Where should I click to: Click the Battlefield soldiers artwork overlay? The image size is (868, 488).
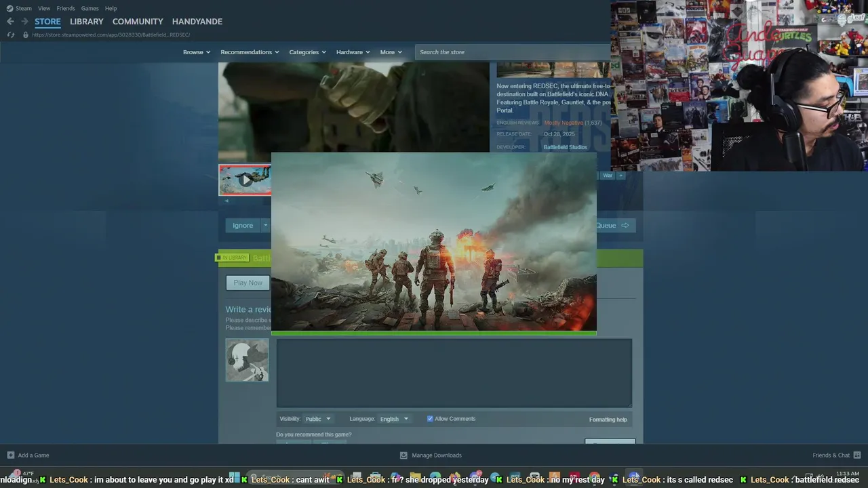[x=434, y=242]
